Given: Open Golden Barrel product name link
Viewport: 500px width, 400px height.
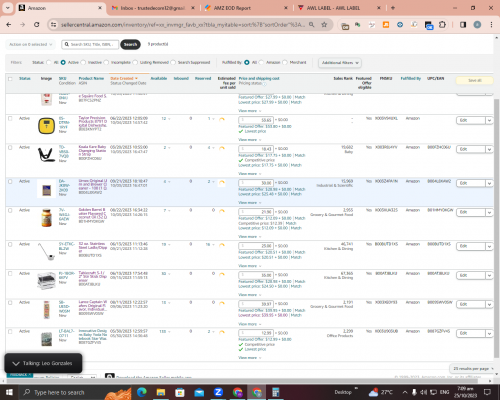Looking at the screenshot, I should [x=93, y=213].
